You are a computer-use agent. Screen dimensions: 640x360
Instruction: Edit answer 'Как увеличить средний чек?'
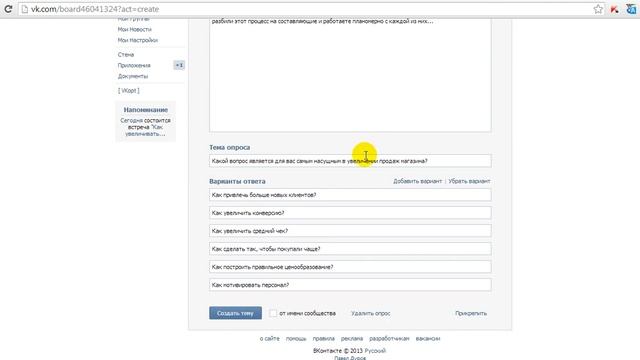(x=350, y=231)
